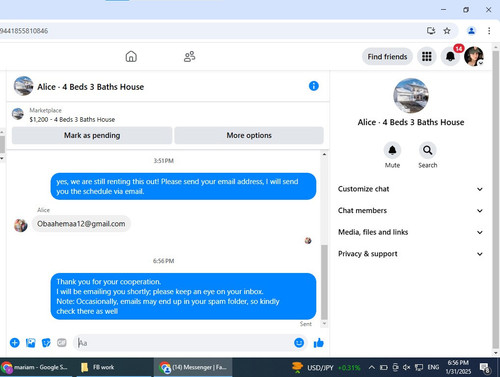Click the chat conversation scrollbar thumb
This screenshot has width=500, height=377.
click(324, 282)
